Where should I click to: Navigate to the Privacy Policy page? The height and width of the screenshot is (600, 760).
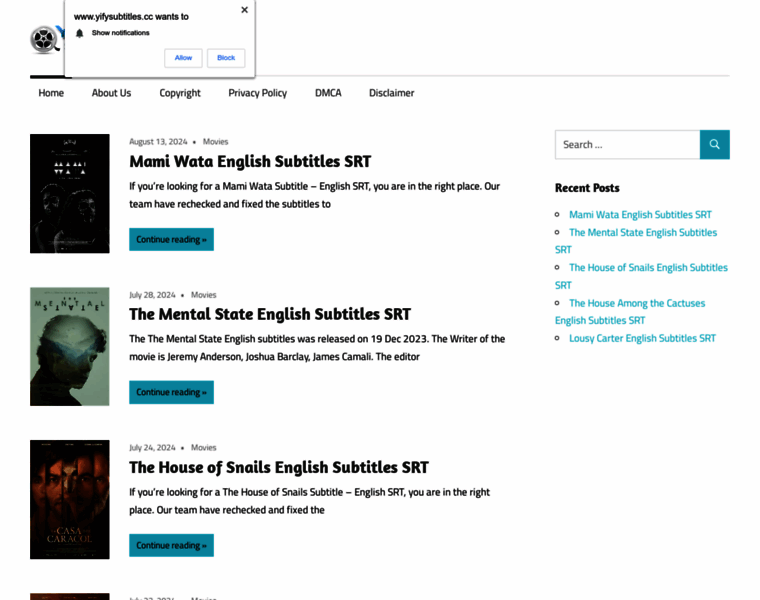[257, 93]
